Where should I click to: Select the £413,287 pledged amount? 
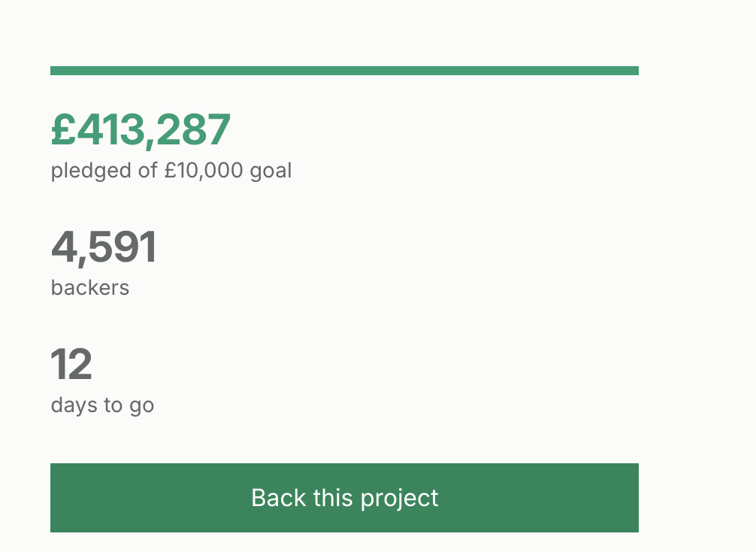tap(141, 130)
